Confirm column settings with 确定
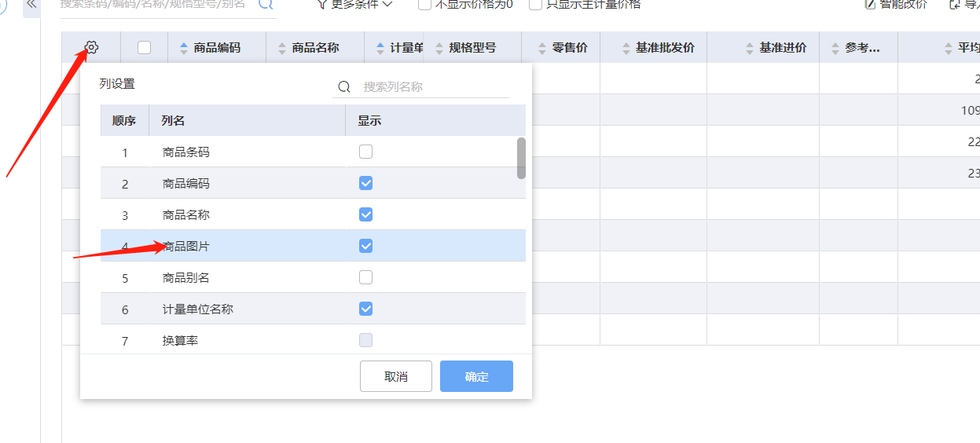The image size is (980, 443). pyautogui.click(x=476, y=376)
